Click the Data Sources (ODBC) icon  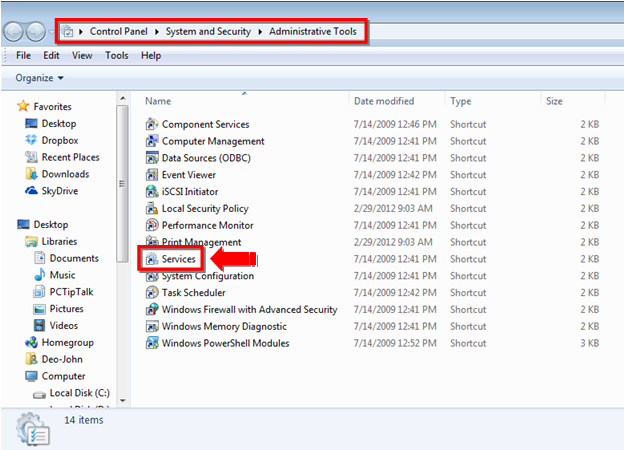152,158
